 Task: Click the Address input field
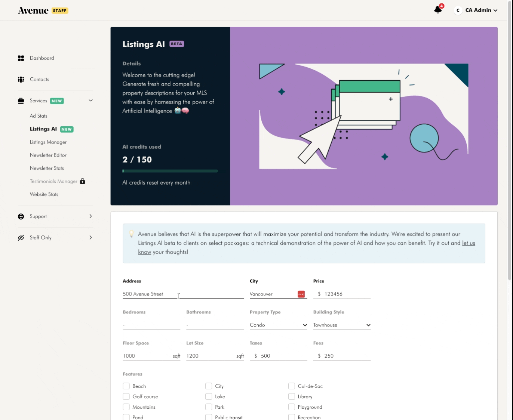[183, 294]
